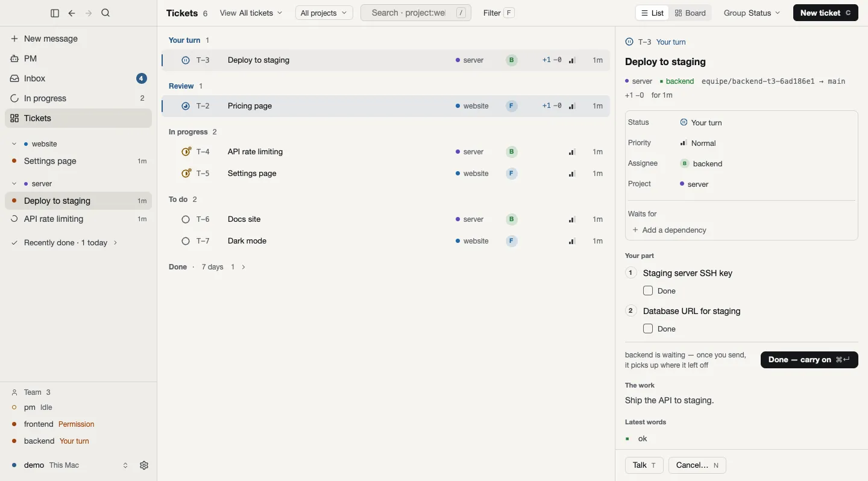Screen dimensions: 868x481
Task: Collapse the server project in sidebar
Action: pos(14,184)
